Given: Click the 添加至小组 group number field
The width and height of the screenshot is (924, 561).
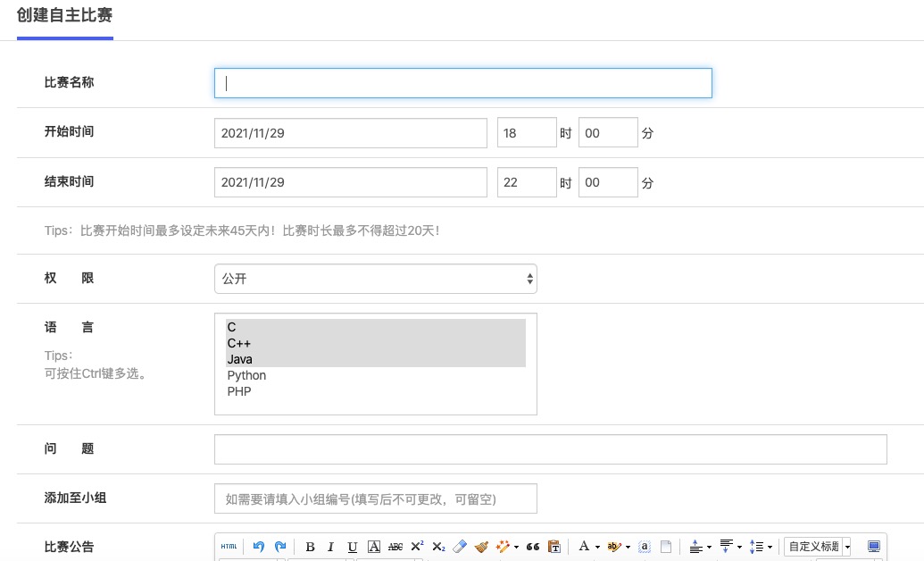Looking at the screenshot, I should [x=375, y=498].
